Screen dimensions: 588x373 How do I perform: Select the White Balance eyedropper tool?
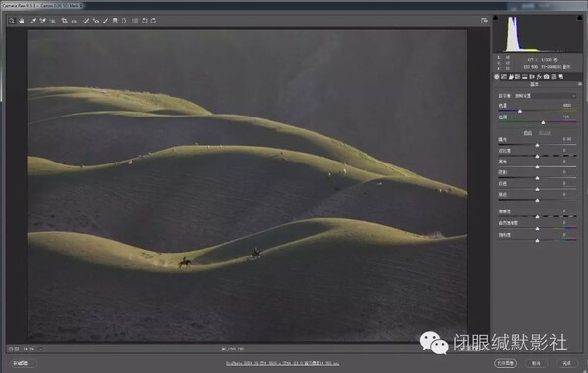click(x=33, y=21)
